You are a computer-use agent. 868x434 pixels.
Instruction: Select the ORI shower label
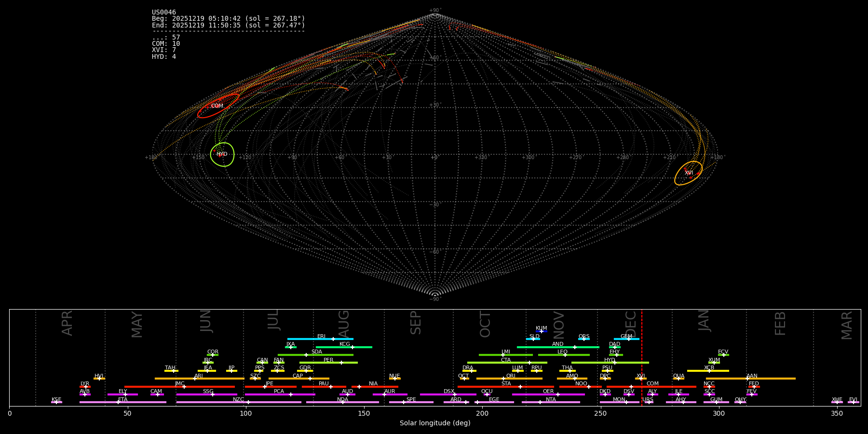pyautogui.click(x=511, y=376)
